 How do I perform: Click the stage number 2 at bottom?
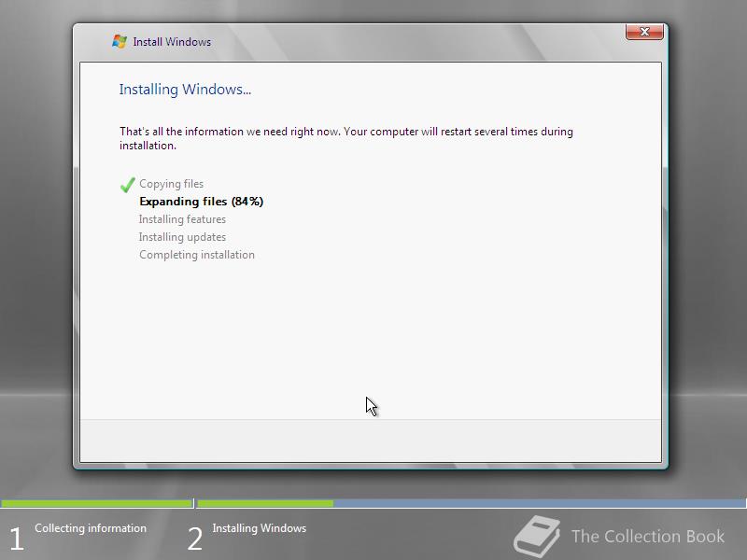coord(194,539)
